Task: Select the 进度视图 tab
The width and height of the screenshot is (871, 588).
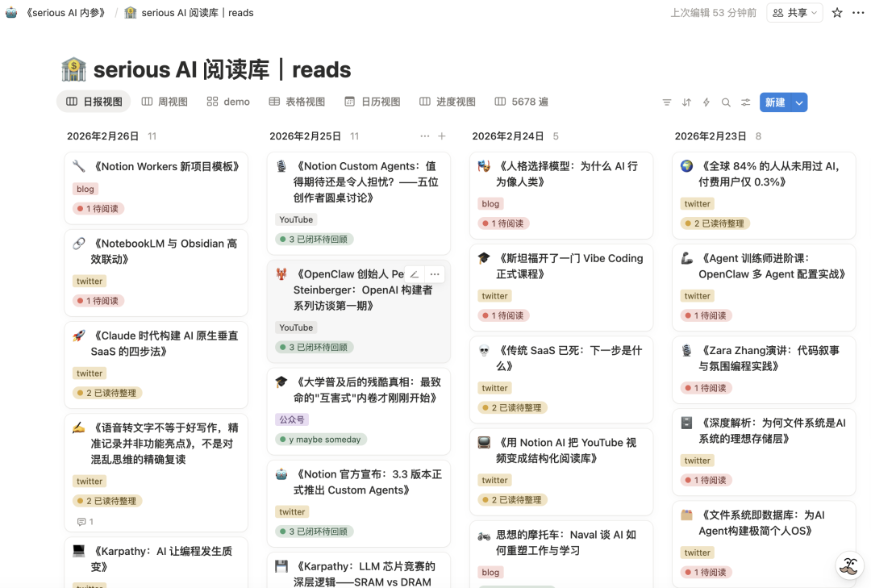Action: (448, 102)
